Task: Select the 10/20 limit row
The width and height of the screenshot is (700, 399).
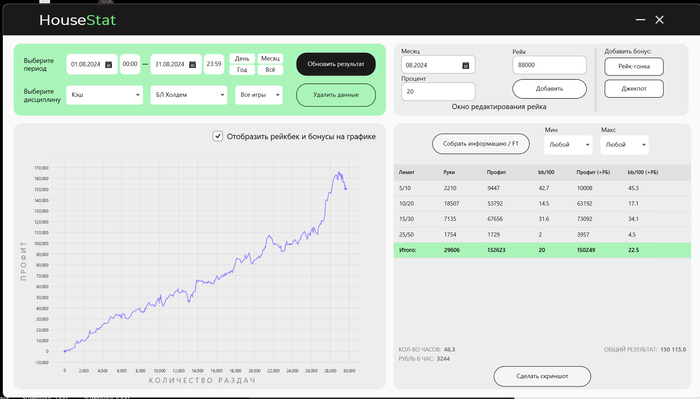Action: (542, 204)
